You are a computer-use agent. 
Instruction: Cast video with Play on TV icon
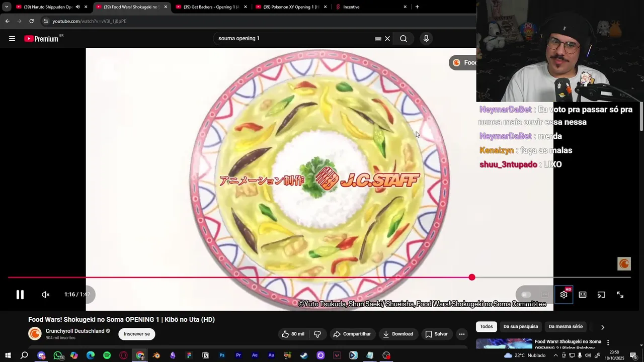(601, 295)
